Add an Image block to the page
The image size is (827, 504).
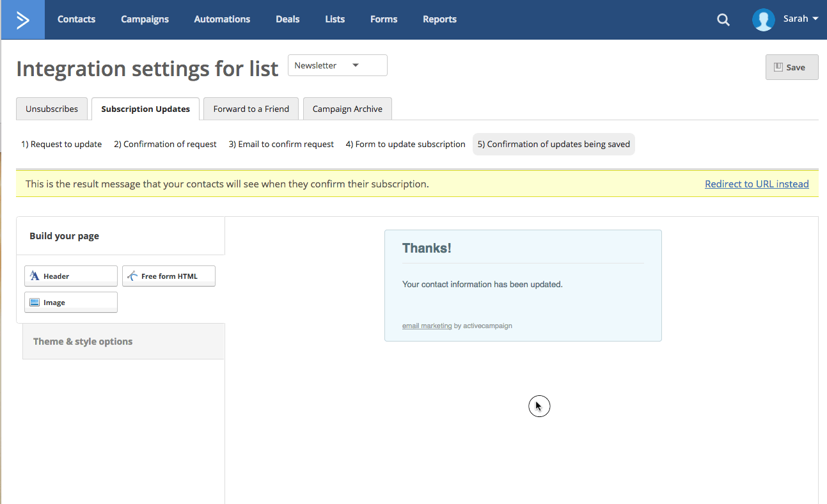[70, 302]
